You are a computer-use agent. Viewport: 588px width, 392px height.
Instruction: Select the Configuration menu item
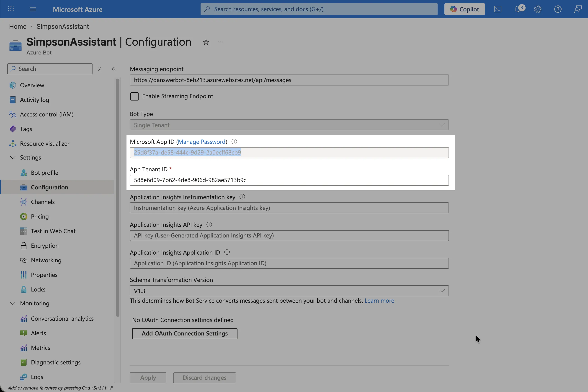pos(57,187)
